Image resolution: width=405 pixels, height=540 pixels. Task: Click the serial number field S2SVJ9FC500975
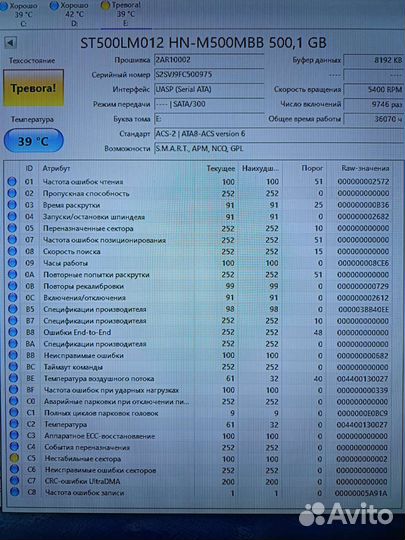(x=209, y=75)
